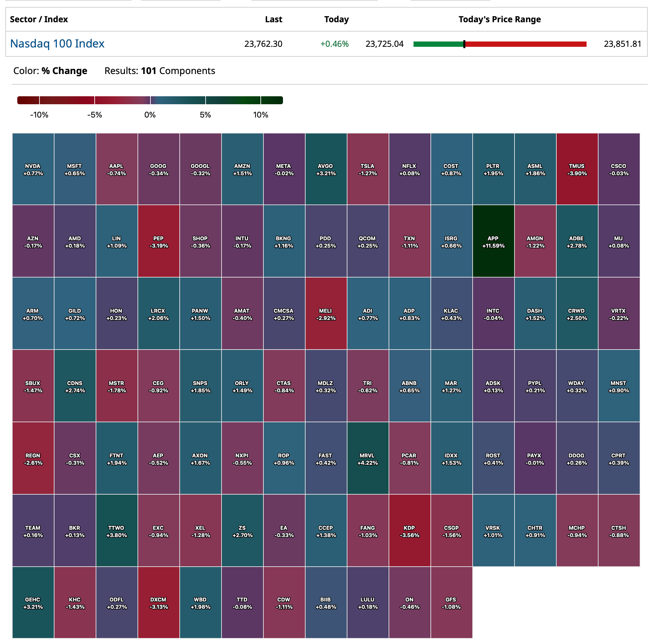The height and width of the screenshot is (644, 651).
Task: Open the MELI -2.92% tile
Action: (x=326, y=314)
